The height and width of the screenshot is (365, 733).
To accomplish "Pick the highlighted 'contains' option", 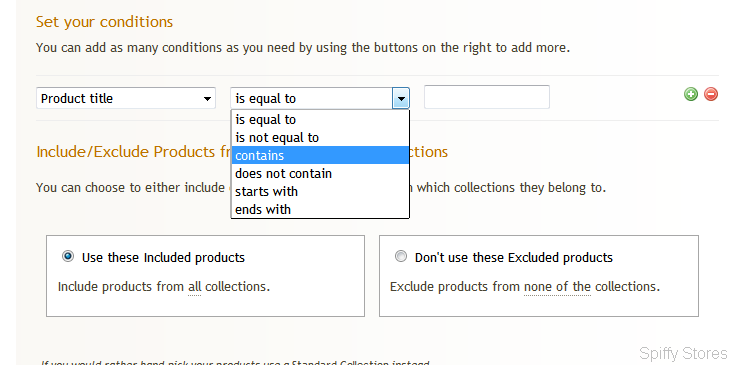I will pos(320,155).
